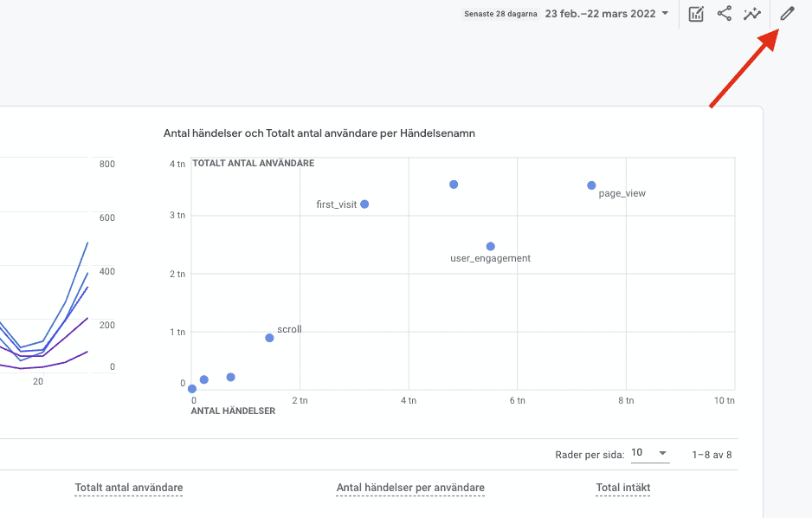
Task: Open the customize report pencil icon
Action: (786, 14)
